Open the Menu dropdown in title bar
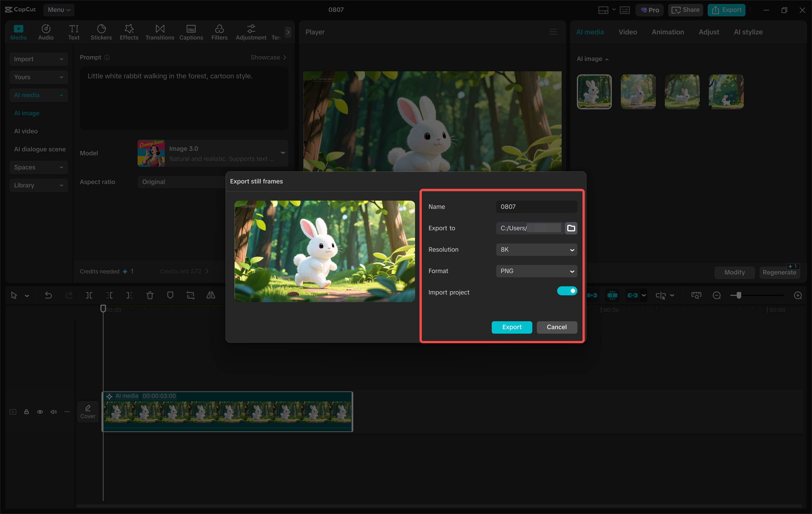 pos(59,10)
